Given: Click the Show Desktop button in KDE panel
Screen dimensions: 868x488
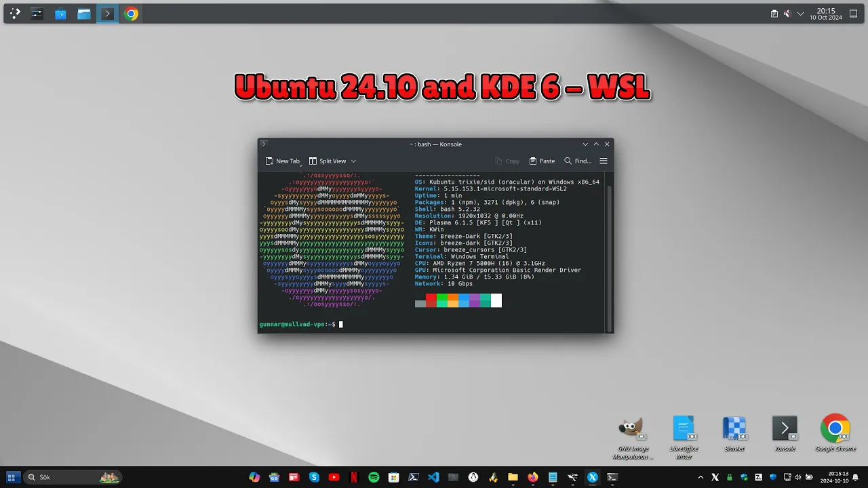Looking at the screenshot, I should [x=854, y=14].
